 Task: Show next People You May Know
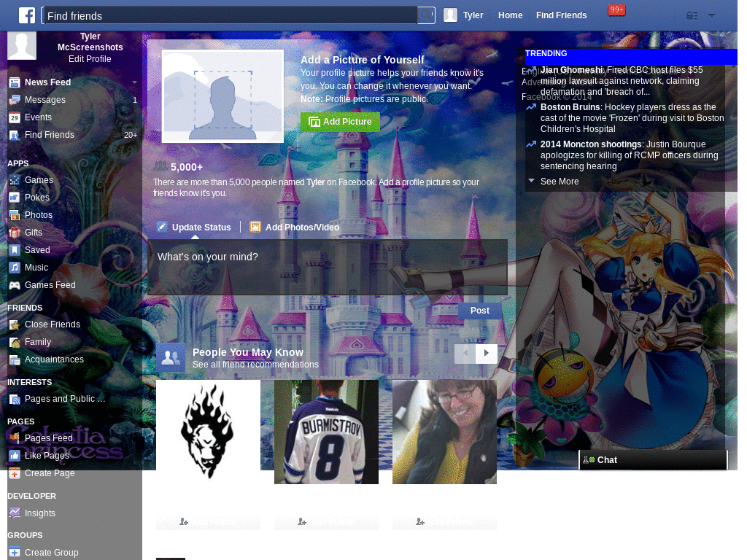click(x=487, y=354)
